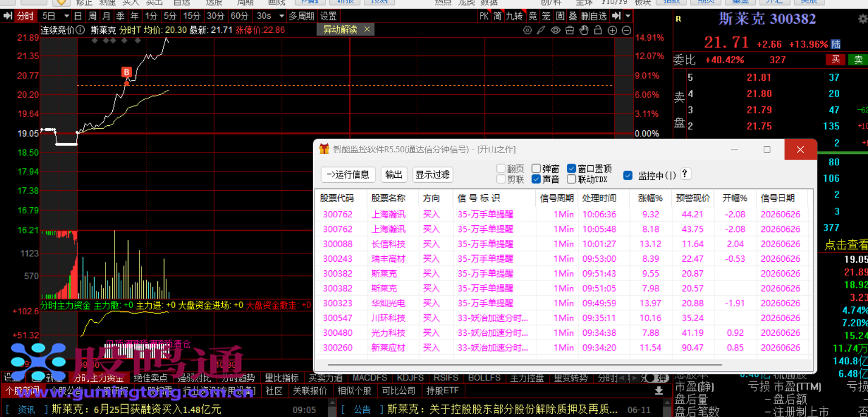Click the red B buy marker on chart

(x=127, y=72)
